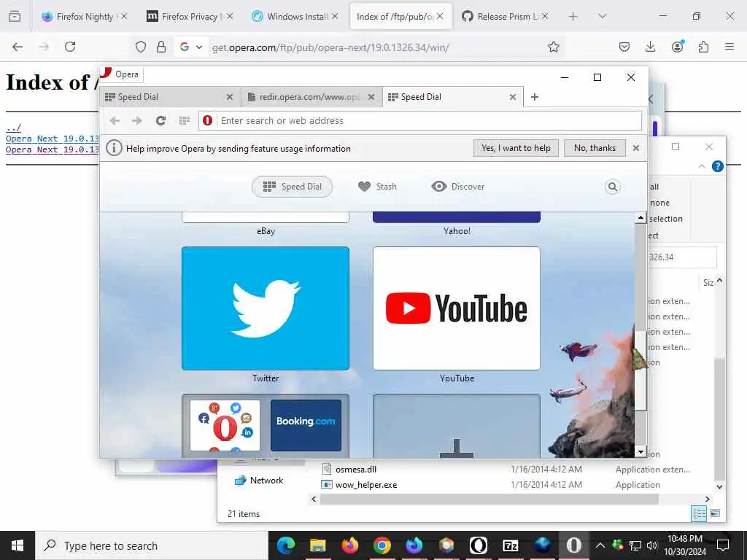Close the first Speed Dial tab
The height and width of the screenshot is (560, 747).
coord(230,97)
